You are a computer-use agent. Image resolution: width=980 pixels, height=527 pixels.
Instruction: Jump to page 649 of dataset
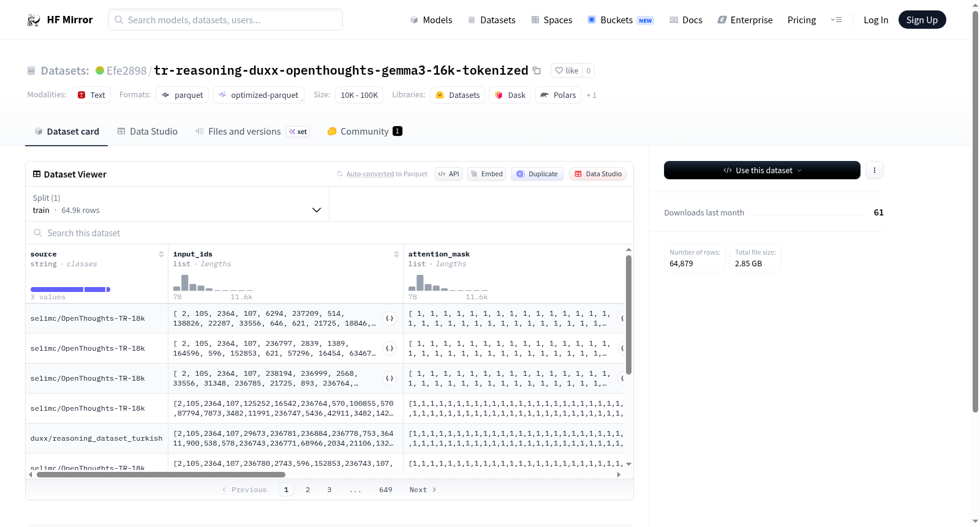pos(386,490)
